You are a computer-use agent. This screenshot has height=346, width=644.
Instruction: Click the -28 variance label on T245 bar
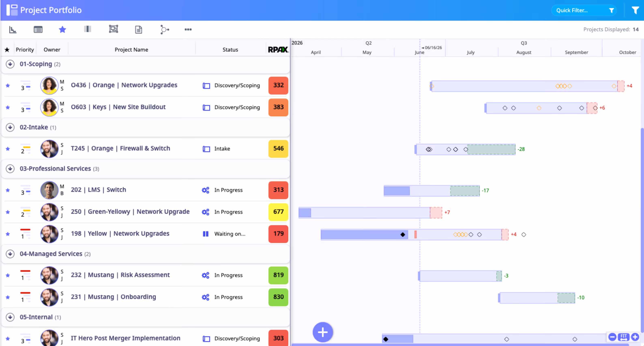pos(521,149)
